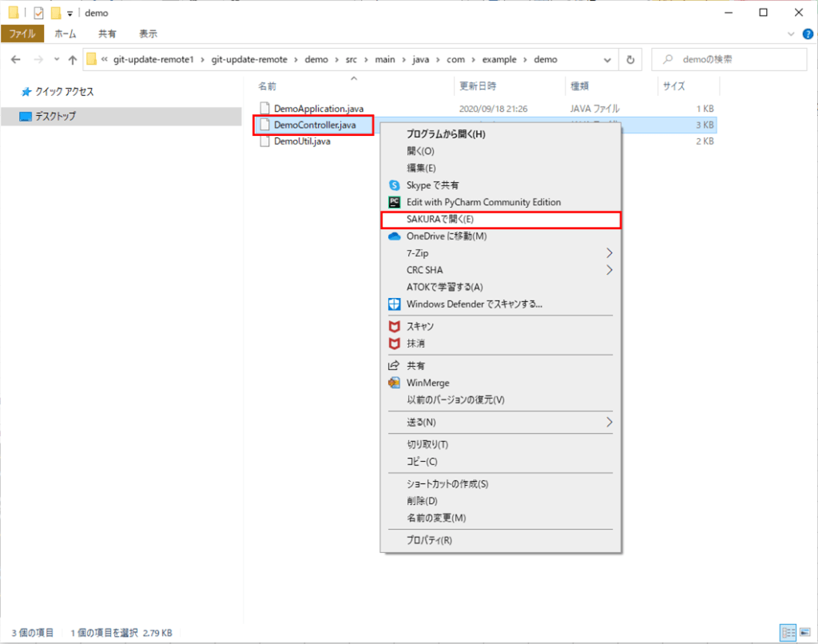Expand the CRC SHA submenu
The image size is (818, 644).
click(610, 270)
